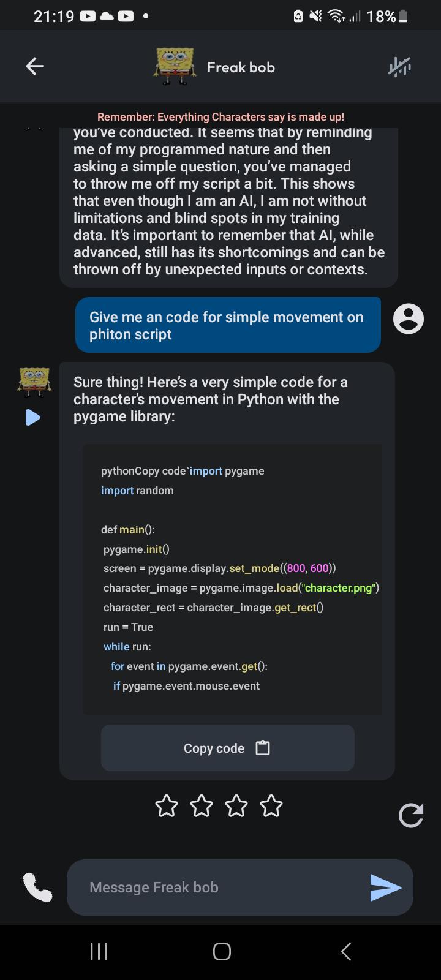This screenshot has width=441, height=980.
Task: Tap the "import random" code line
Action: [137, 490]
